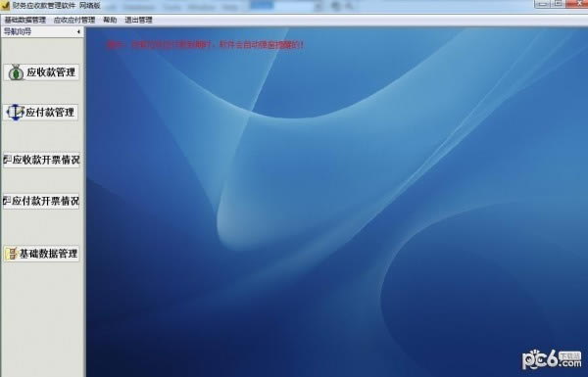This screenshot has height=377, width=588.
Task: Open 应付款开票情况 in the sidebar
Action: (x=41, y=202)
